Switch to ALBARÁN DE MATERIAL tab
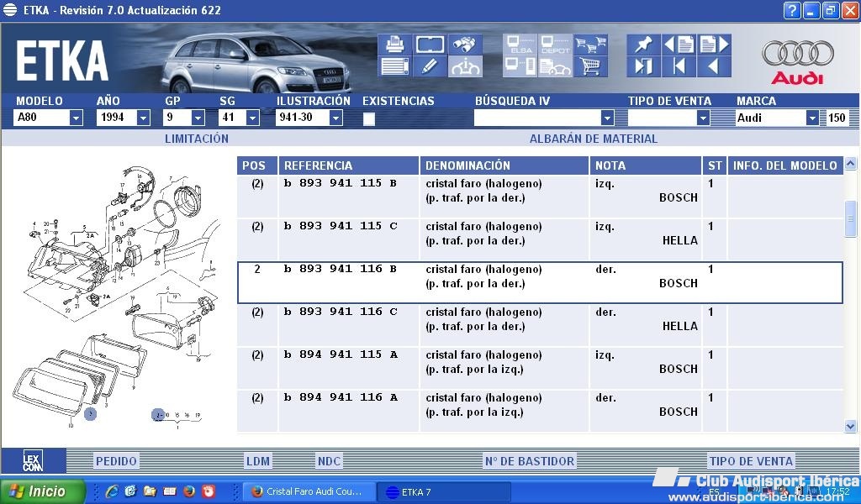This screenshot has width=861, height=504. tap(593, 139)
